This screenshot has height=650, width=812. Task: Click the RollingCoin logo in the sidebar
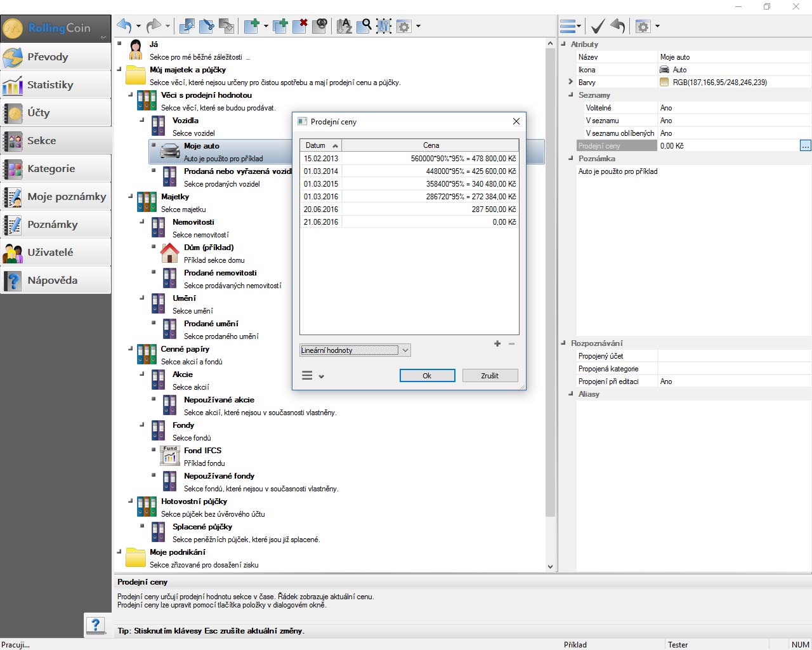(56, 29)
